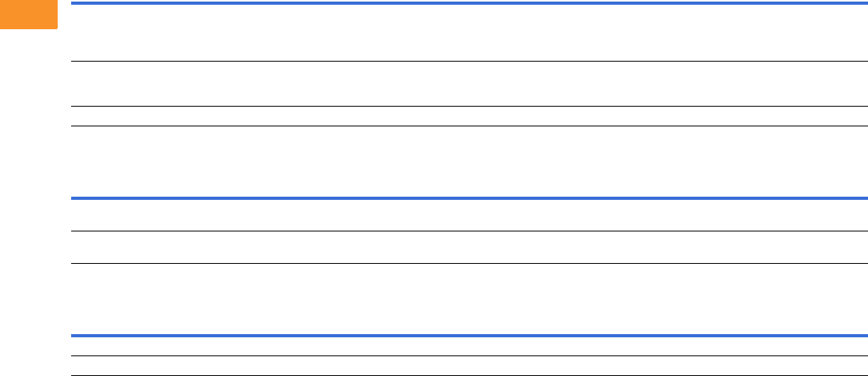Click the orange block in top-left corner
The image size is (868, 376).
click(x=28, y=14)
